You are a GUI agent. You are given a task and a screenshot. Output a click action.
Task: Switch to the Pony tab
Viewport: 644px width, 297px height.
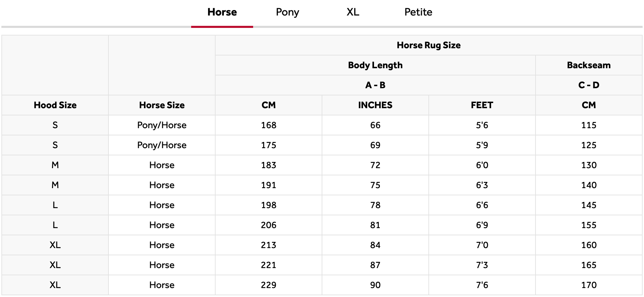pos(287,12)
